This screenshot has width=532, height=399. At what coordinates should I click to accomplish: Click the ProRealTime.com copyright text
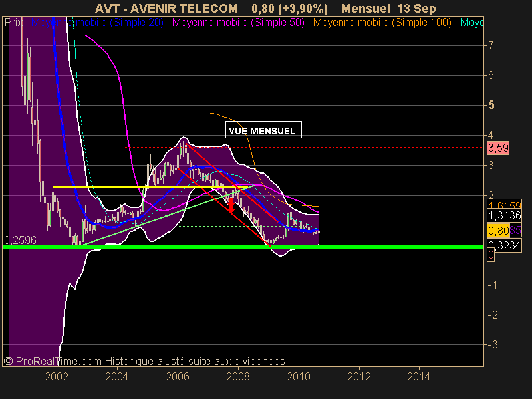click(x=144, y=361)
